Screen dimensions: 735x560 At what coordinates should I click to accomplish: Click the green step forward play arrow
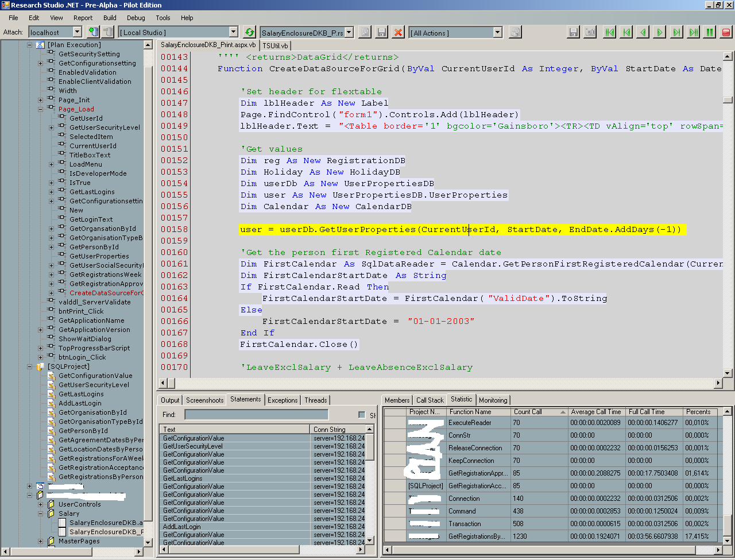tap(660, 33)
